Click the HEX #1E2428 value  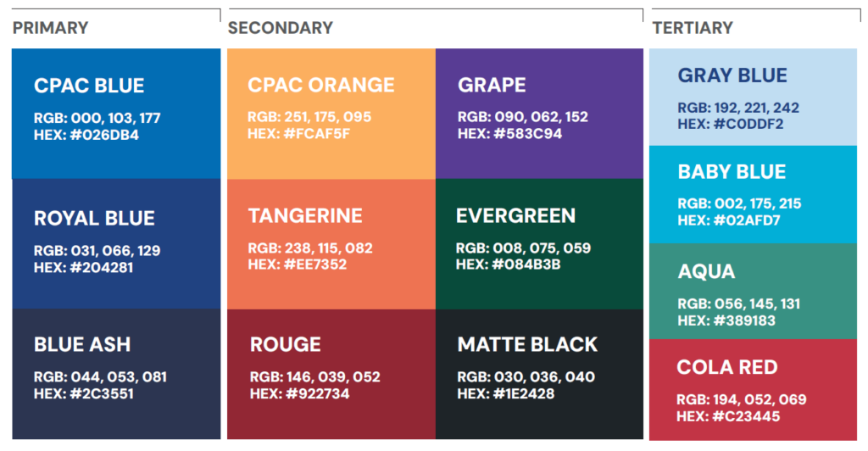[506, 394]
